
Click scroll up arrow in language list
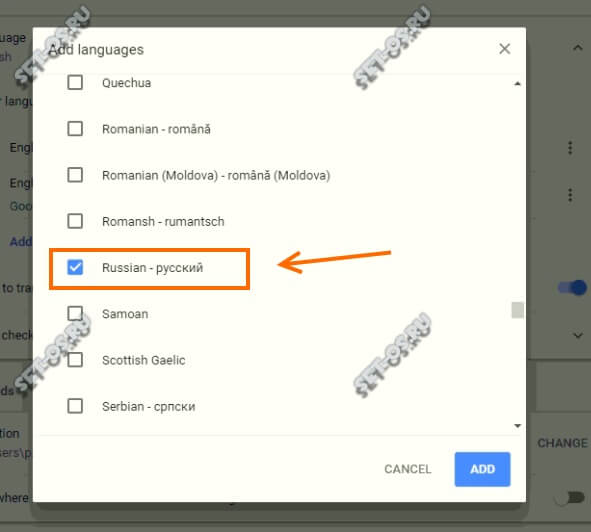pos(518,84)
